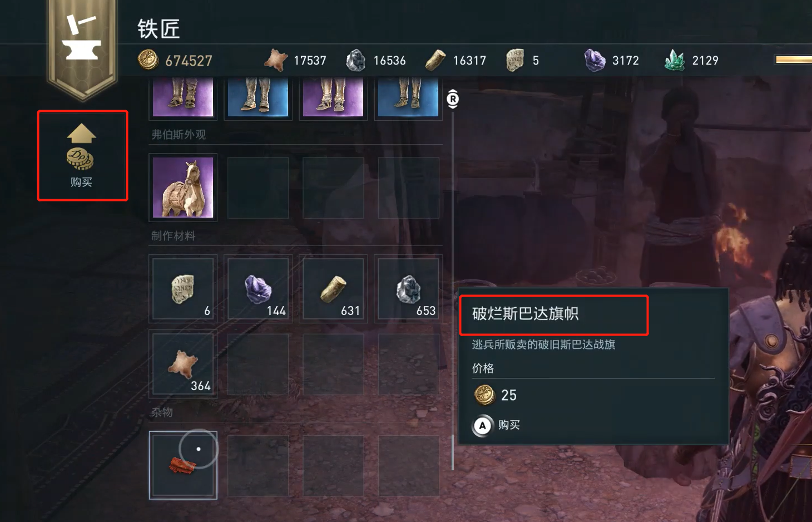Click the R scroll indicator icon atop the list
Screen dimensions: 812x522
[453, 99]
